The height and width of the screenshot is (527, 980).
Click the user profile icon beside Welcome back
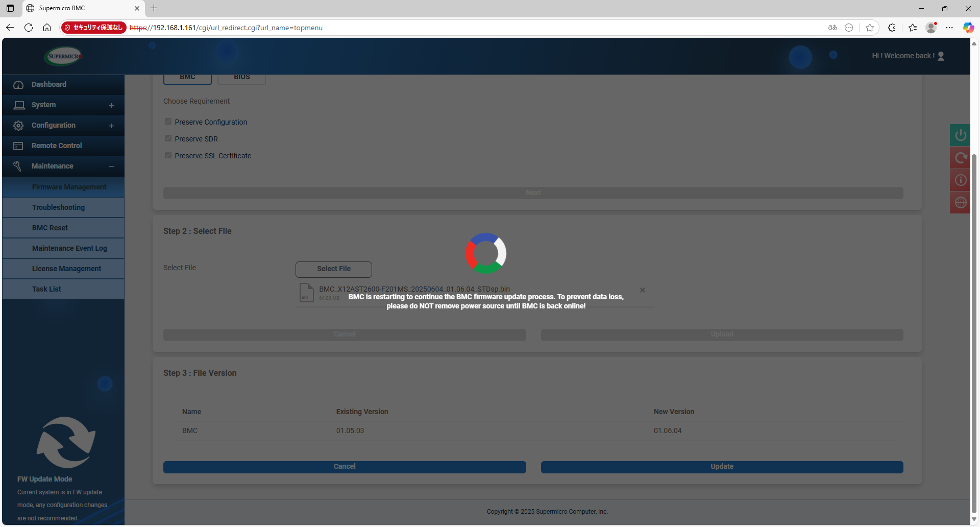[941, 56]
